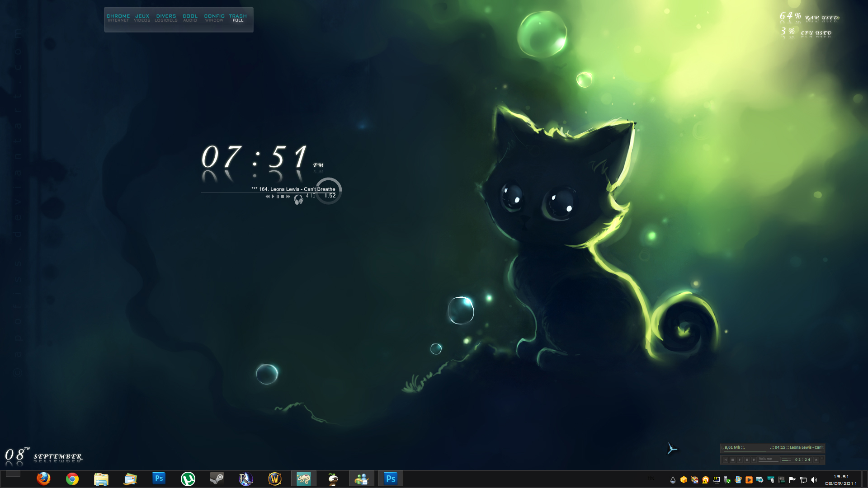The width and height of the screenshot is (868, 488).
Task: Click the small square toggle in mini player
Action: pyautogui.click(x=822, y=458)
